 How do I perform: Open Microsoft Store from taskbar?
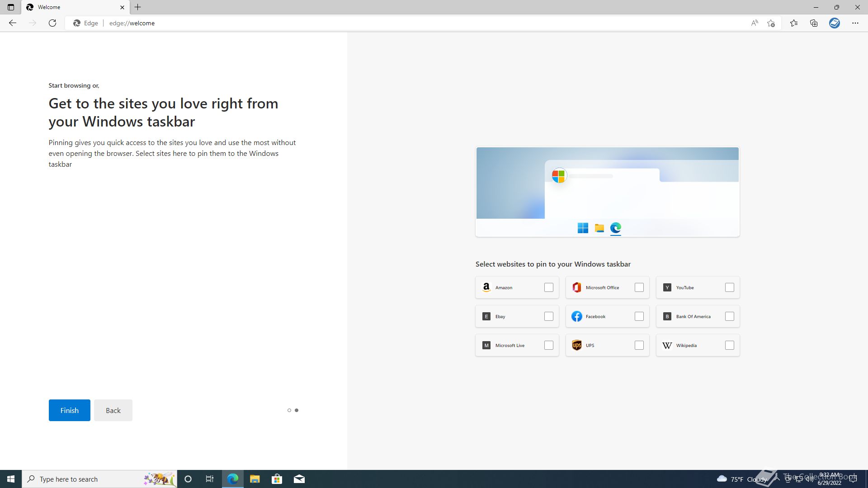point(277,479)
